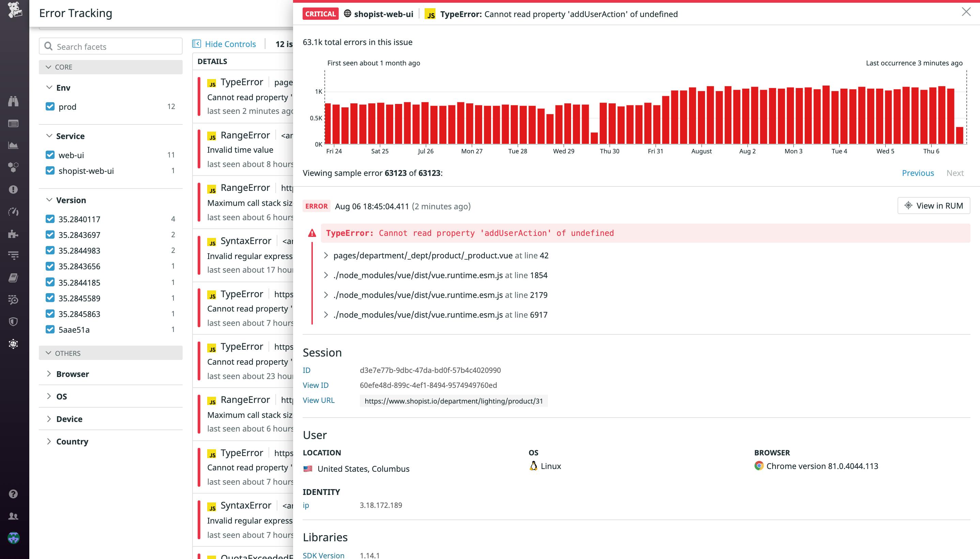Open the area chart metrics icon in sidebar

coord(13,145)
